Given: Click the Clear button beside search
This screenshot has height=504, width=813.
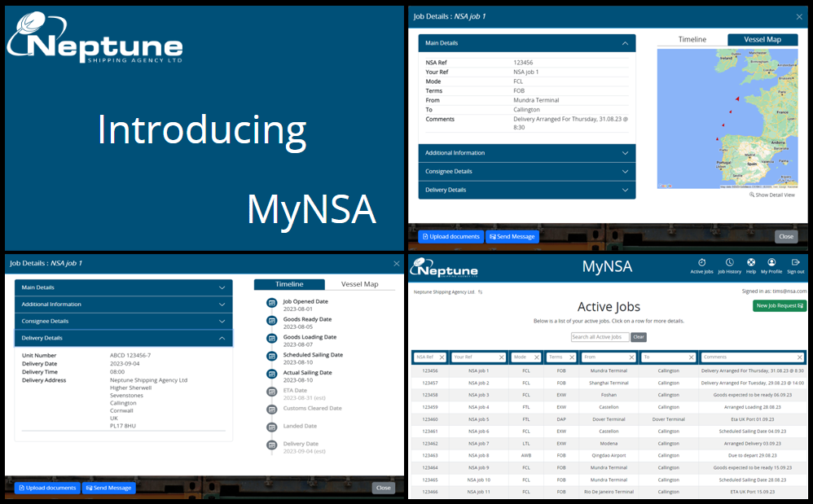Looking at the screenshot, I should [639, 337].
